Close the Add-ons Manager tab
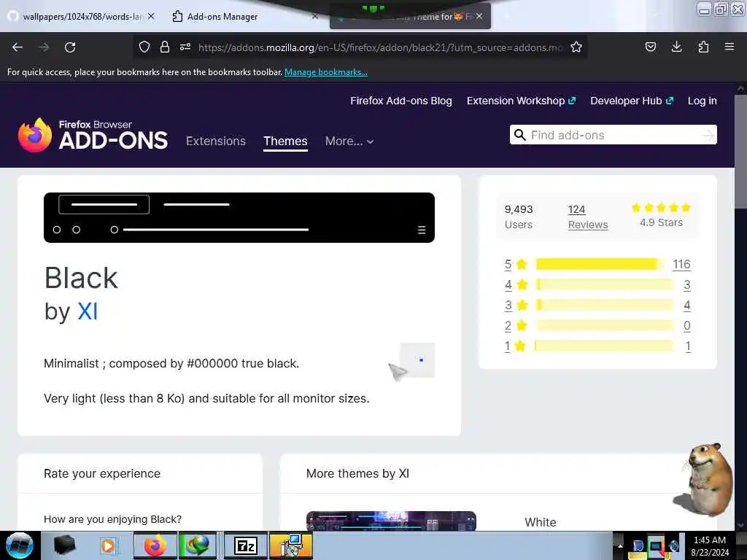The image size is (747, 560). pyautogui.click(x=315, y=16)
